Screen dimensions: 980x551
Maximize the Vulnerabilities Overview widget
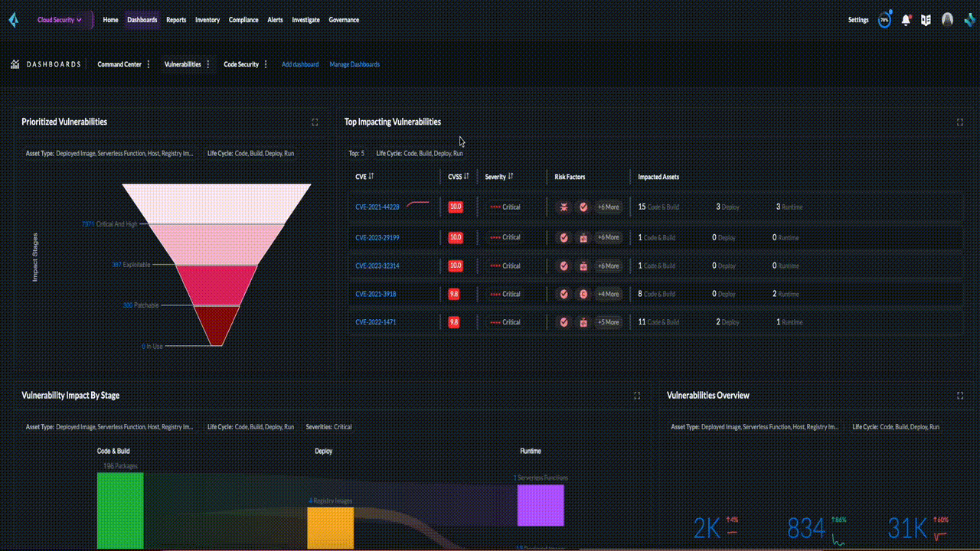pos(960,396)
